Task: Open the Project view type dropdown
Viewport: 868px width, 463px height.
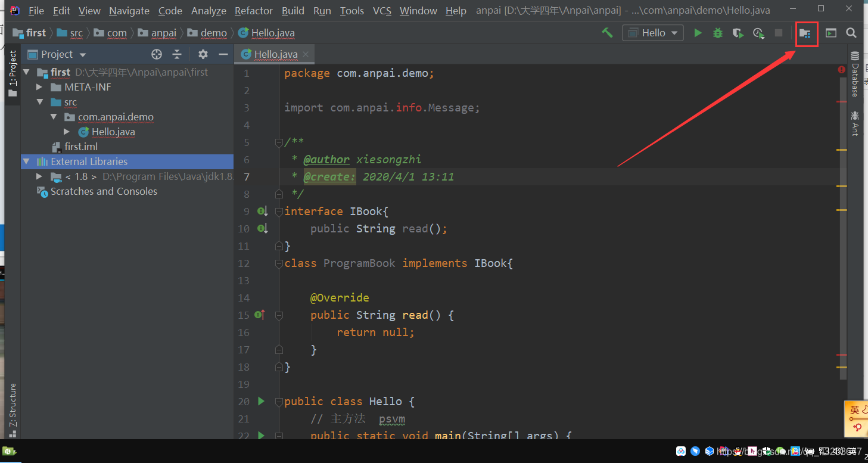Action: pos(57,54)
